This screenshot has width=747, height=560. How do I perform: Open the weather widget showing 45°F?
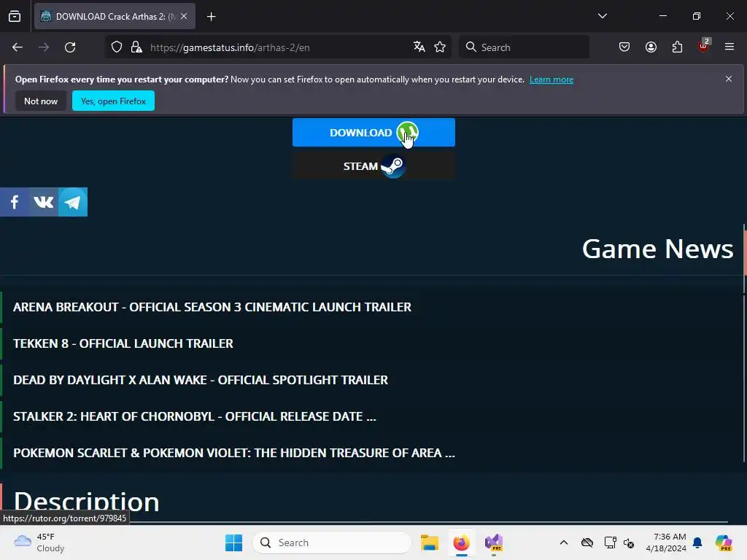click(39, 542)
